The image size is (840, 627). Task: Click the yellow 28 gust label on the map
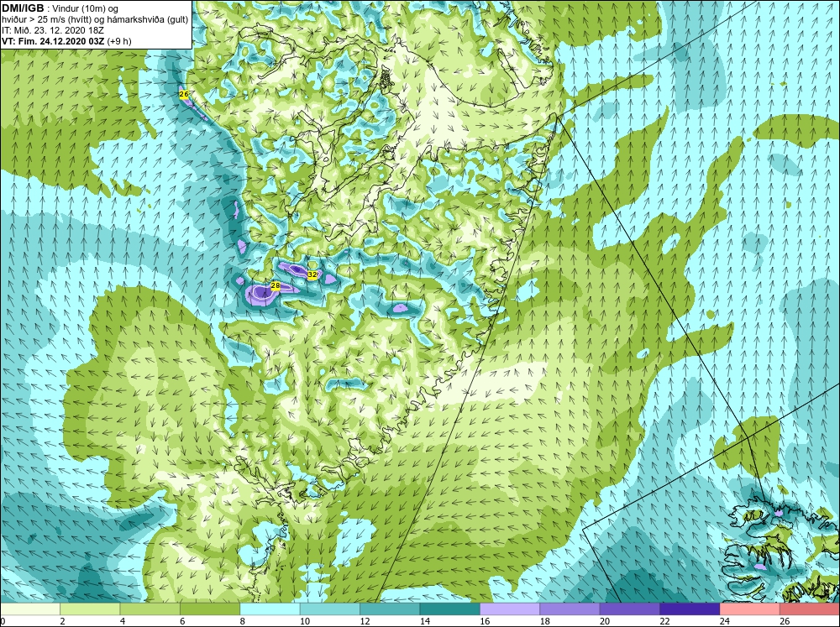click(276, 286)
